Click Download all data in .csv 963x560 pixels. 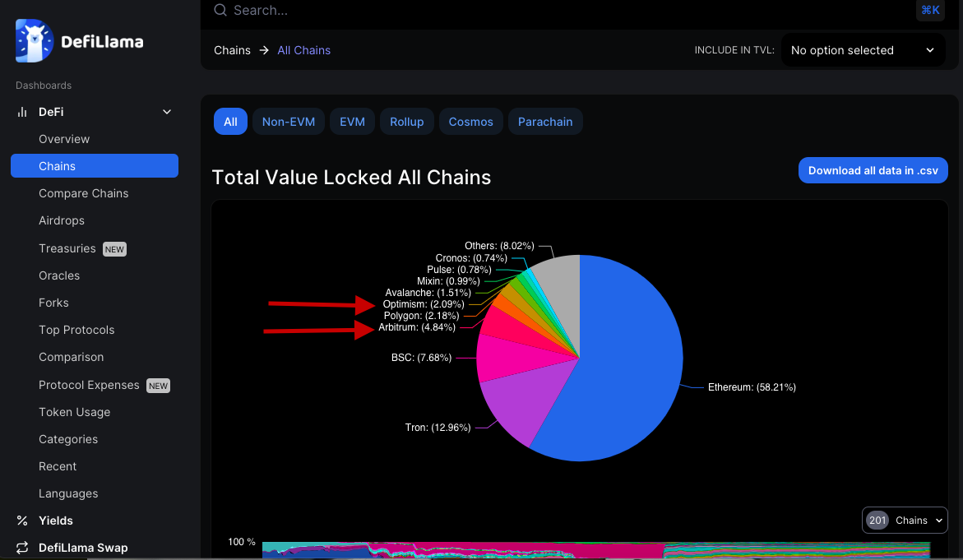pyautogui.click(x=873, y=171)
